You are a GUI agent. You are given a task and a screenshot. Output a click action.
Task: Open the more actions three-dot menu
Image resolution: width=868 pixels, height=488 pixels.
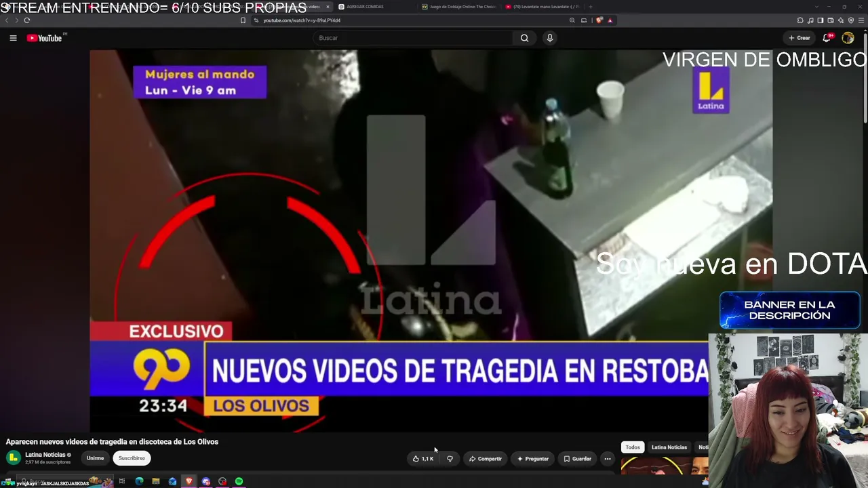(x=608, y=459)
